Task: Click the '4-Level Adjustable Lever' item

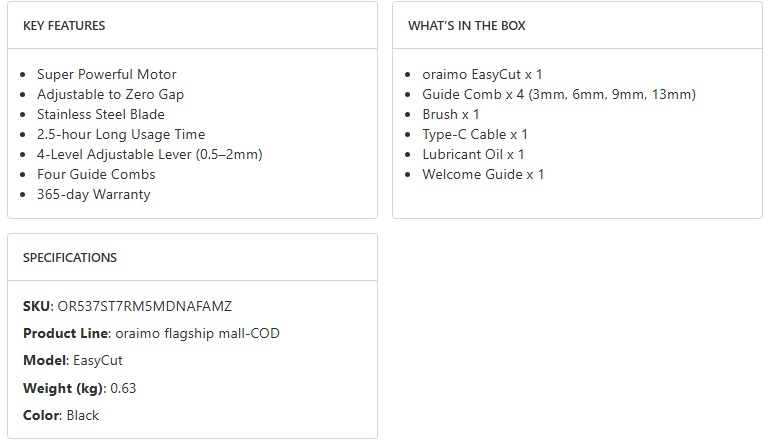Action: [x=149, y=154]
